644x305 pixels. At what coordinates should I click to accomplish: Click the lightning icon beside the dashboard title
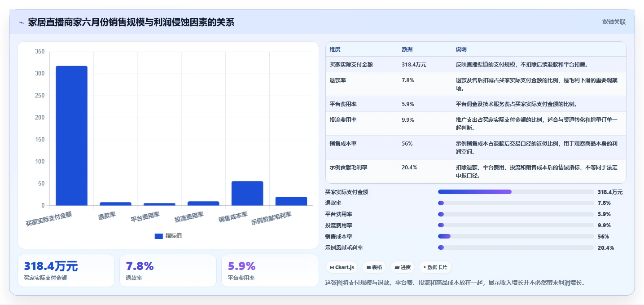point(21,22)
